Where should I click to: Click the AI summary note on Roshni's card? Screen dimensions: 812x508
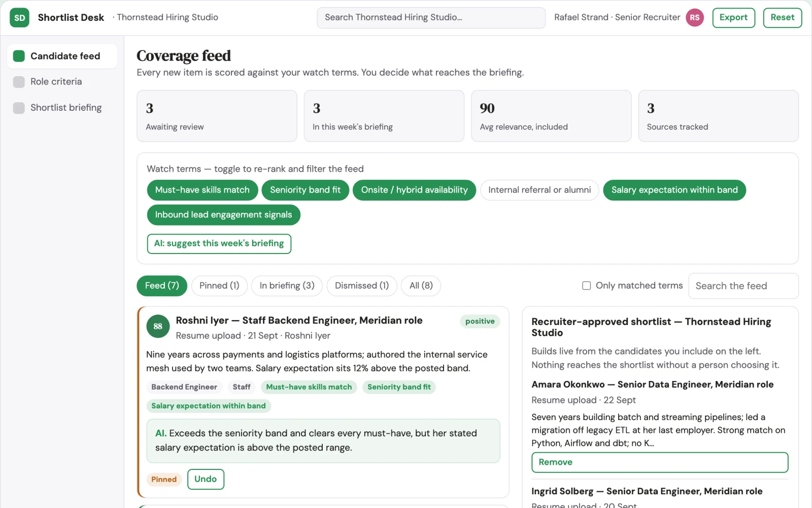pyautogui.click(x=323, y=441)
